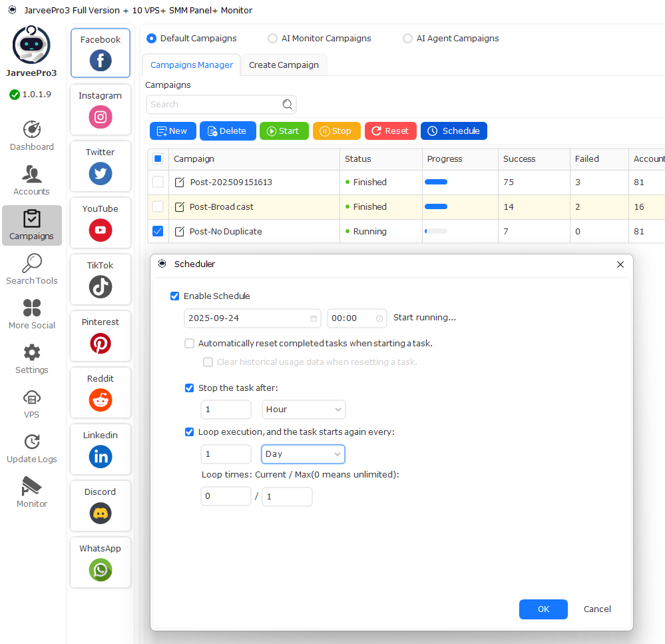Image resolution: width=665 pixels, height=644 pixels.
Task: Focus the campaigns Search field
Action: (221, 105)
